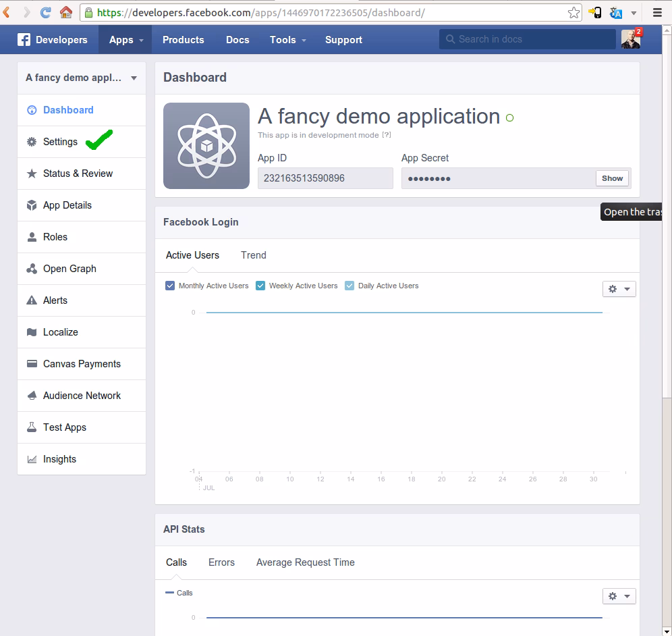Open the translate extension icon

615,13
